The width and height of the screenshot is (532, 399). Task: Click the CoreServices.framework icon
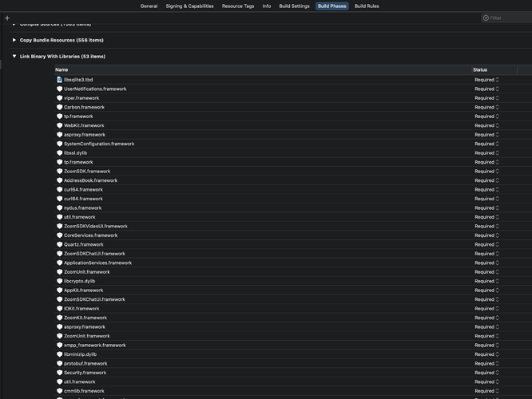point(60,235)
